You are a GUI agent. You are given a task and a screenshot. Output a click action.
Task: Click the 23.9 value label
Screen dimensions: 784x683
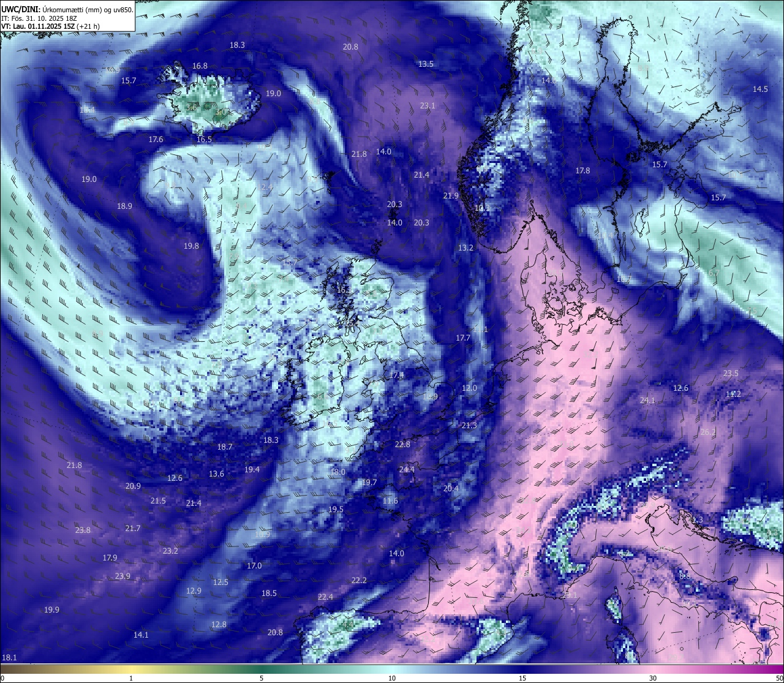123,576
